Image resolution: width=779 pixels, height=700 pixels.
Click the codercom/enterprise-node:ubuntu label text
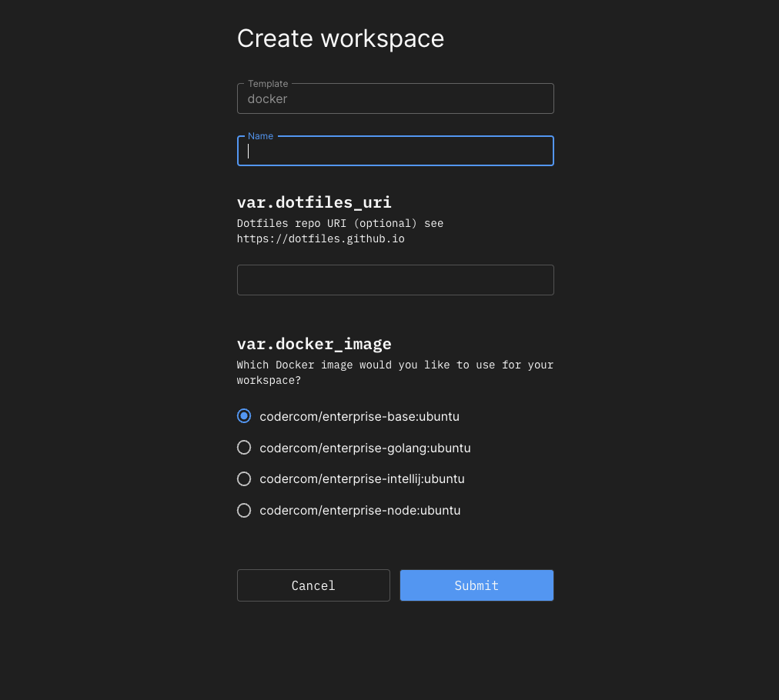click(x=359, y=510)
